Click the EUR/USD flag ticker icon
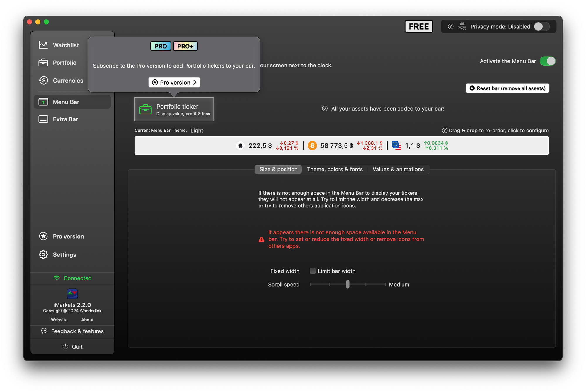 pyautogui.click(x=396, y=145)
